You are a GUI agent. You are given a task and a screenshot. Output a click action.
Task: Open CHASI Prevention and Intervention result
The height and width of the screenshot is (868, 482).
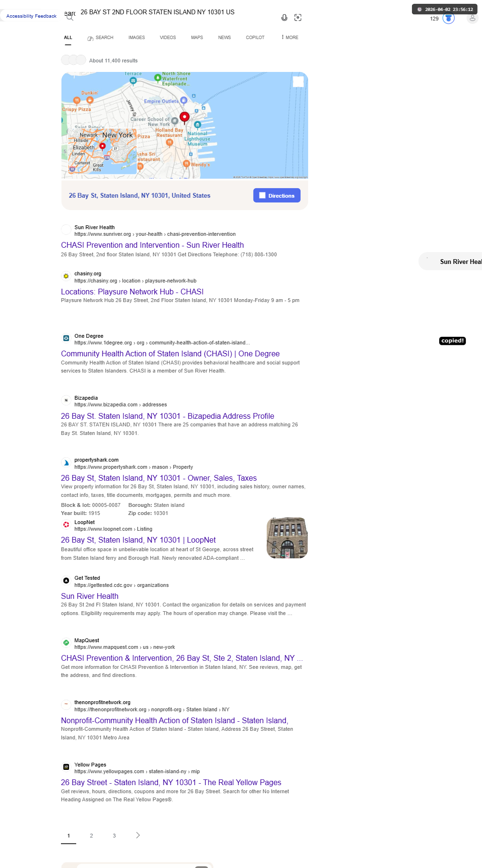click(152, 245)
